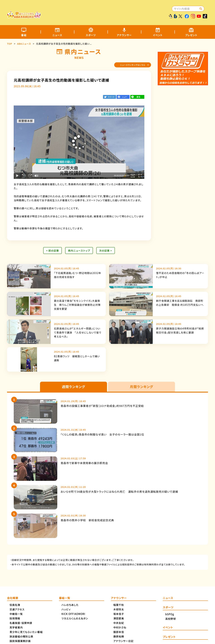Select 週間ランキング tab
The image size is (215, 644).
[73, 387]
